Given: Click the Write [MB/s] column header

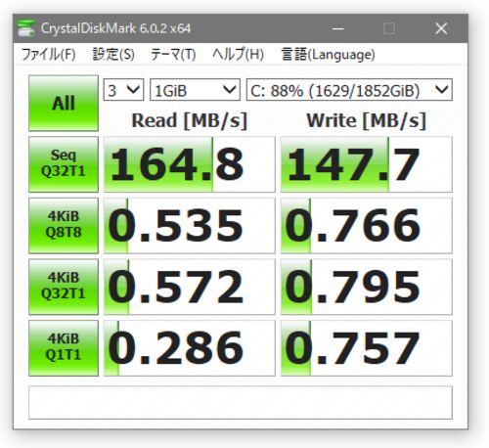Looking at the screenshot, I should 367,120.
